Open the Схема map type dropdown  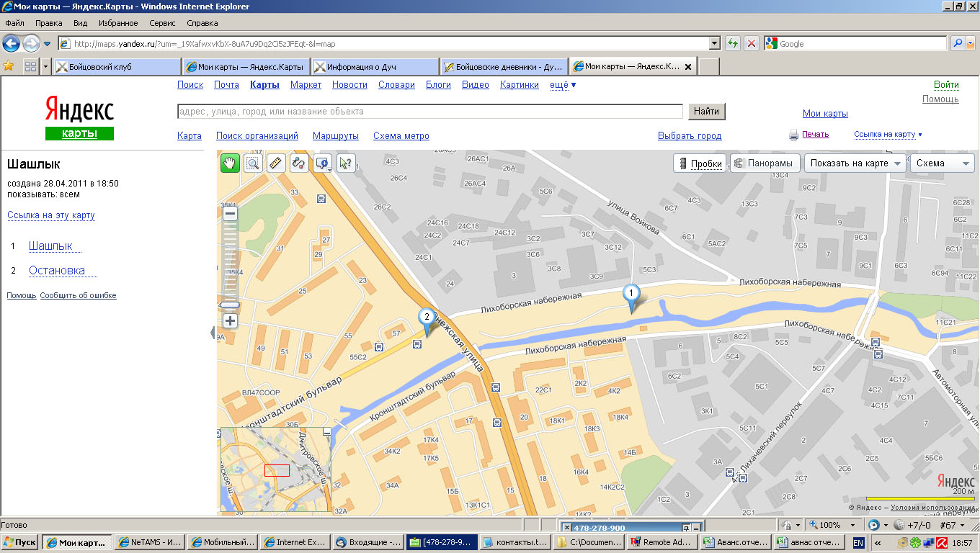pyautogui.click(x=943, y=163)
